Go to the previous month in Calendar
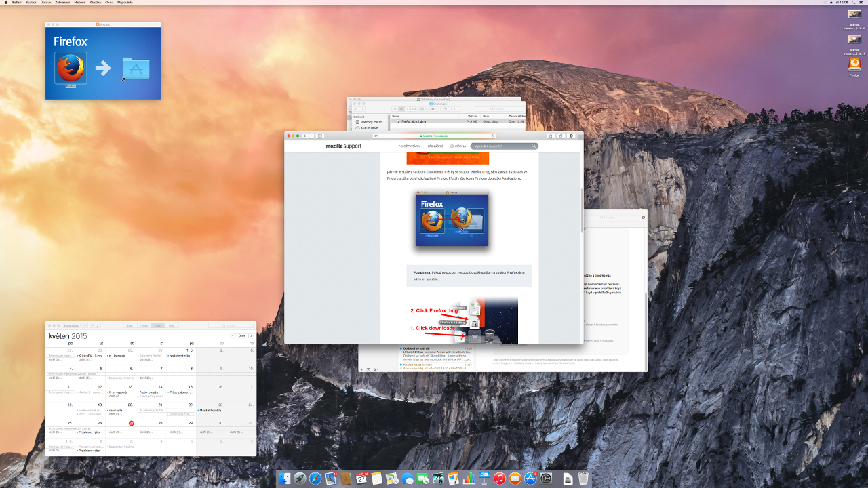868x488 pixels. [233, 336]
